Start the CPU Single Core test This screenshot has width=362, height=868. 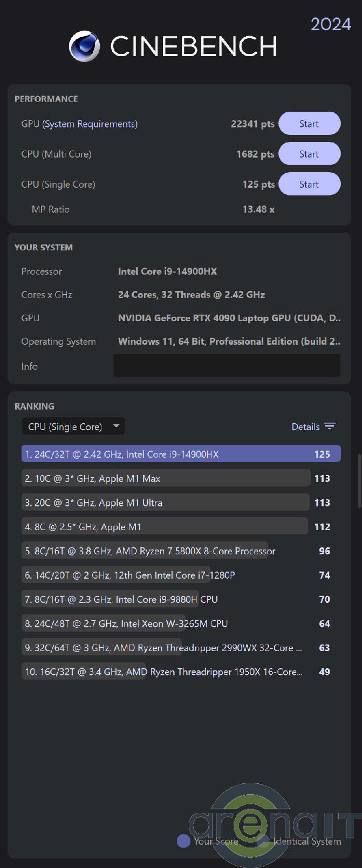point(309,184)
